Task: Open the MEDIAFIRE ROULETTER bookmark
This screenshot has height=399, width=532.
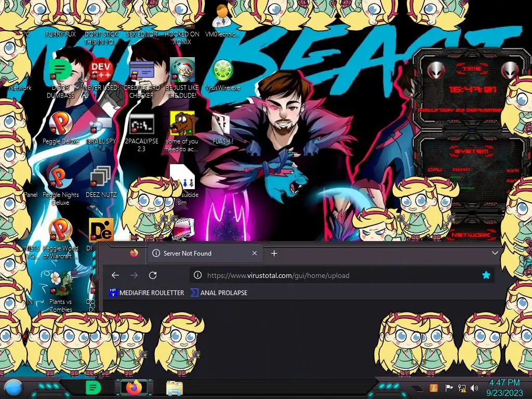Action: [147, 293]
